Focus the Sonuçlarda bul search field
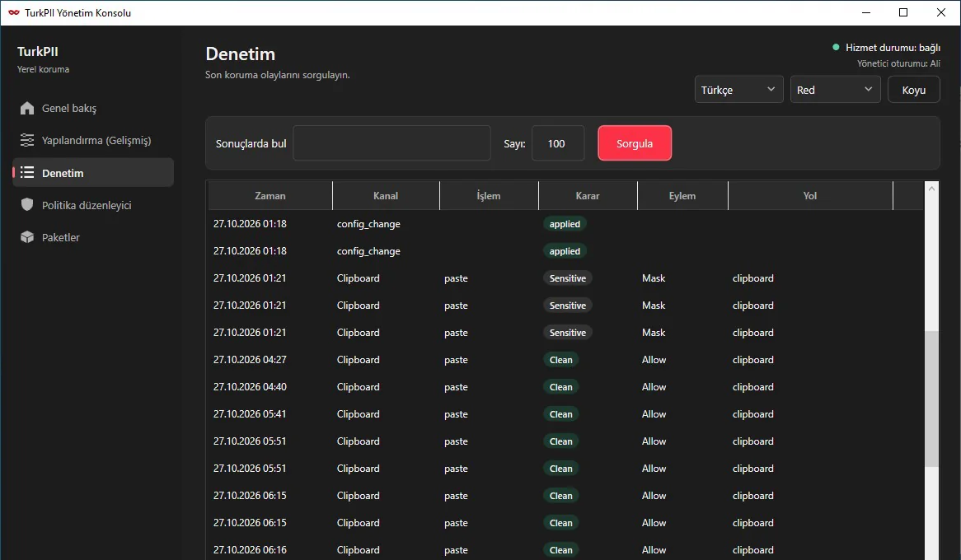 (x=391, y=143)
